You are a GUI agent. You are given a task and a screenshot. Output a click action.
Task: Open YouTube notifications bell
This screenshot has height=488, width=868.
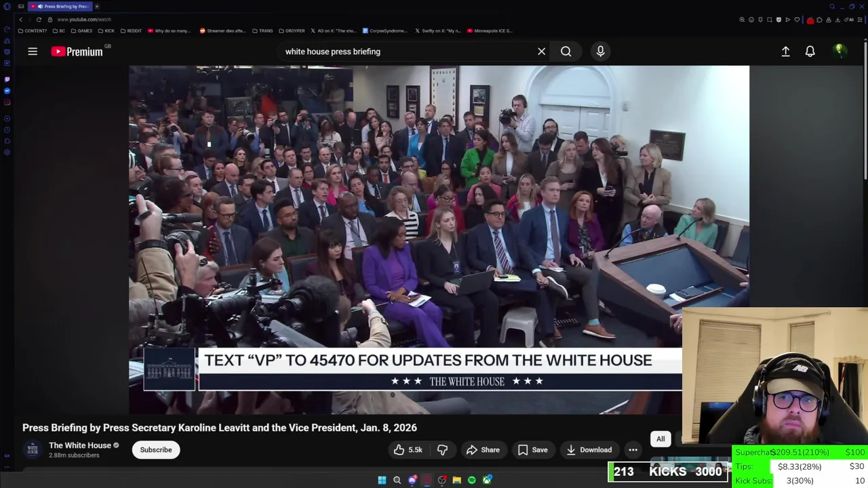(x=810, y=52)
